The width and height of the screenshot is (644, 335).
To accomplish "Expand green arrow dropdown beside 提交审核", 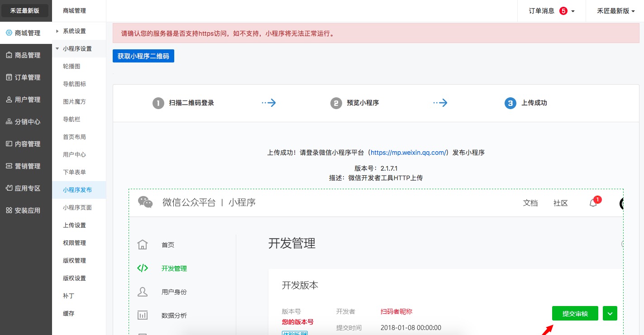I will tap(610, 313).
